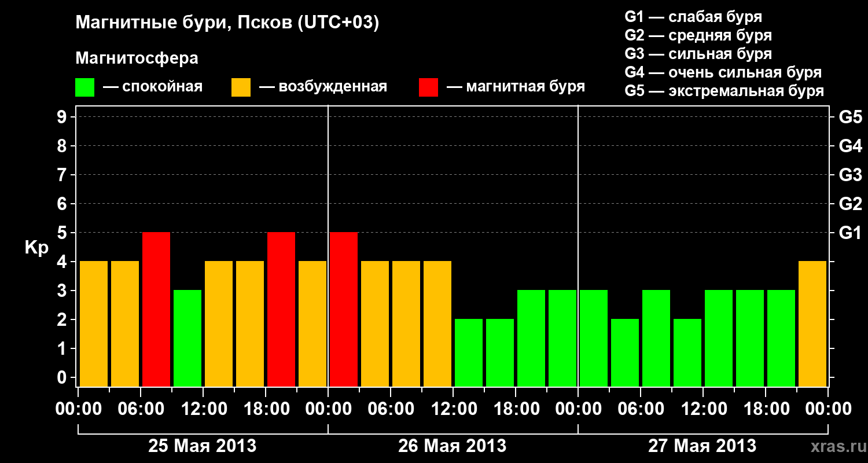Click the '18:00' time label under 26 May
The height and width of the screenshot is (463, 868).
click(516, 409)
